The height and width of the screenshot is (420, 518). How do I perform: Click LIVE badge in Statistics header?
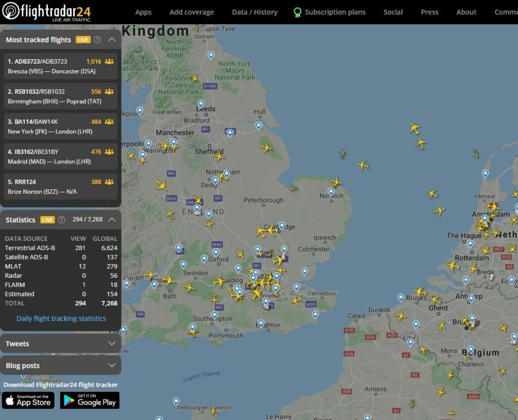pos(47,220)
